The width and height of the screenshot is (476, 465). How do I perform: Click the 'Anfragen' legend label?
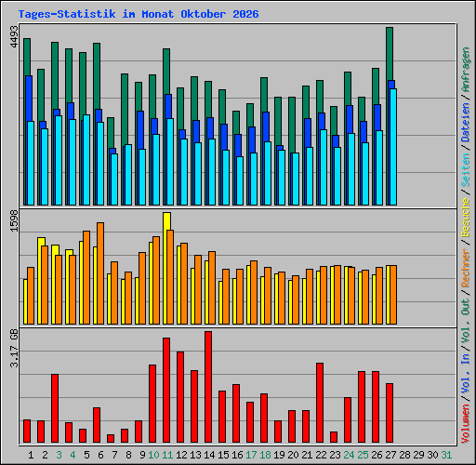click(466, 70)
